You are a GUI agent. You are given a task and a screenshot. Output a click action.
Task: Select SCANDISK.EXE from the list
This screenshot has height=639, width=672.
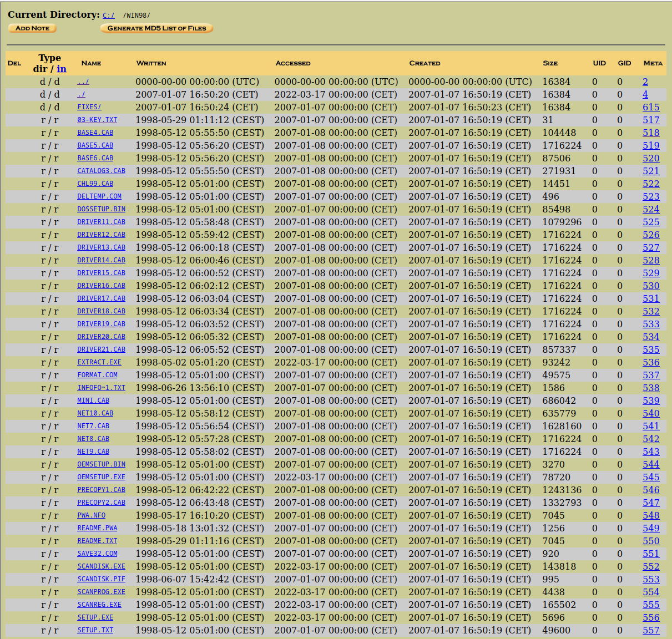(x=101, y=566)
